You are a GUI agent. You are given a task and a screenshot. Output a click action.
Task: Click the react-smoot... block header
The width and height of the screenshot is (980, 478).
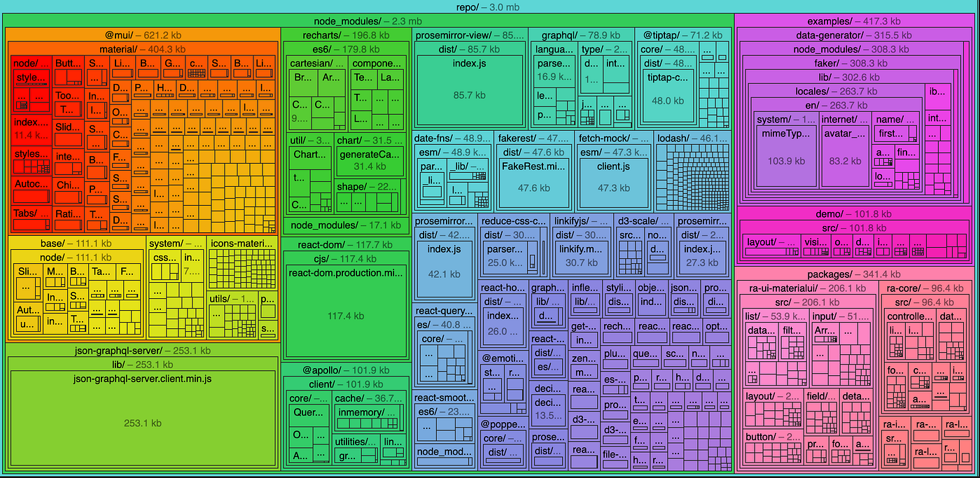pos(444,398)
